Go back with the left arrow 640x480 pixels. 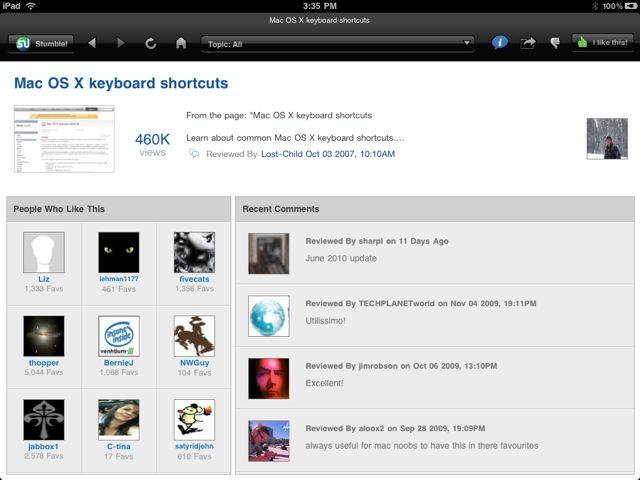click(x=92, y=43)
